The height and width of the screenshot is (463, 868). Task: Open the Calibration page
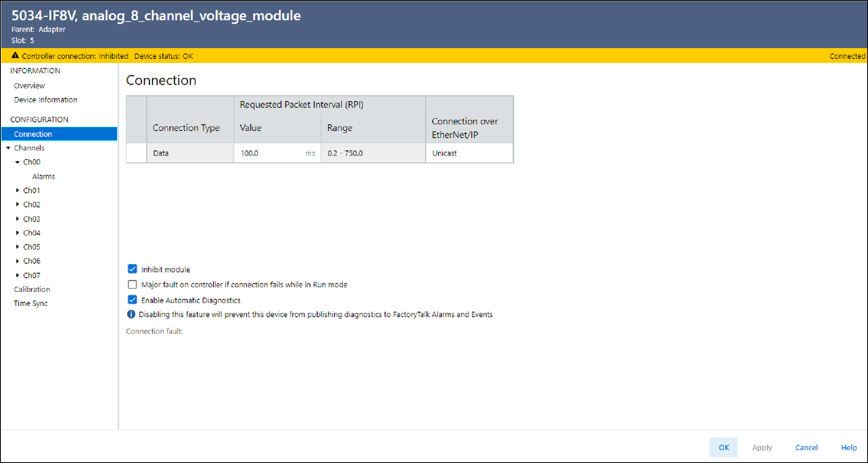[x=32, y=289]
